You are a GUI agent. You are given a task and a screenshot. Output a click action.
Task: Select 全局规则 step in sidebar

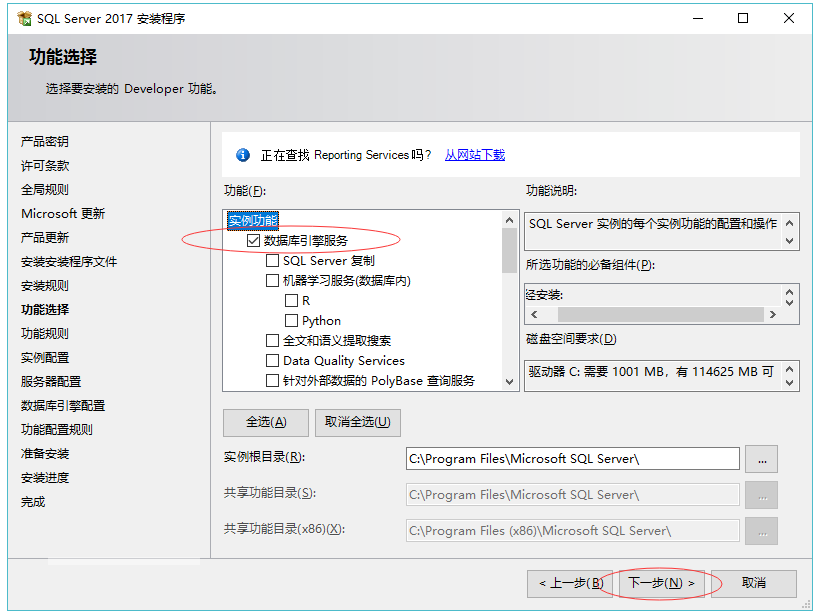point(45,190)
